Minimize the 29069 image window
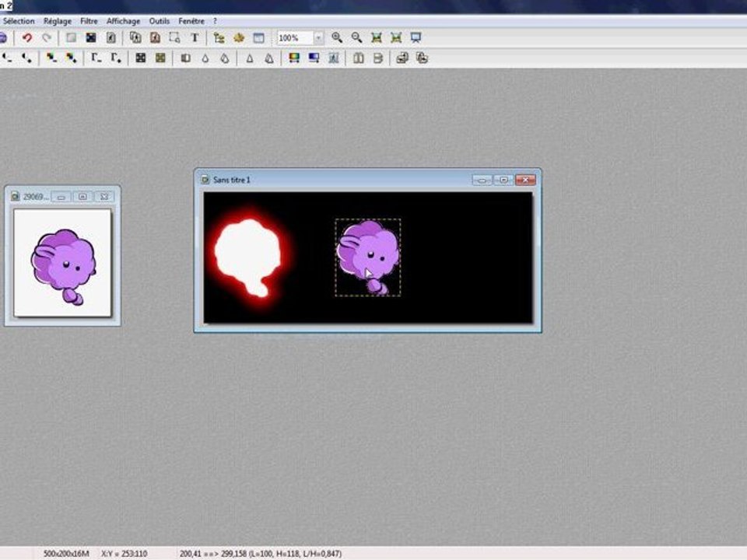Viewport: 747px width, 560px height. tap(61, 196)
